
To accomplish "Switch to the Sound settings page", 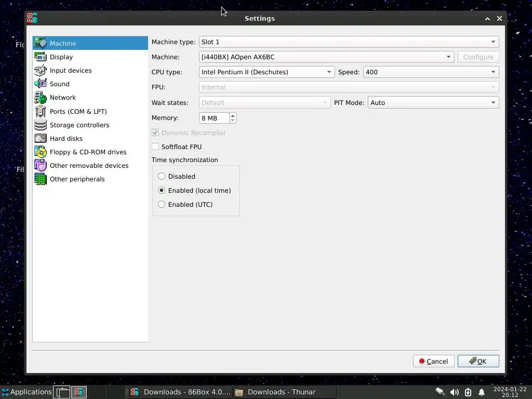I will [x=90, y=84].
